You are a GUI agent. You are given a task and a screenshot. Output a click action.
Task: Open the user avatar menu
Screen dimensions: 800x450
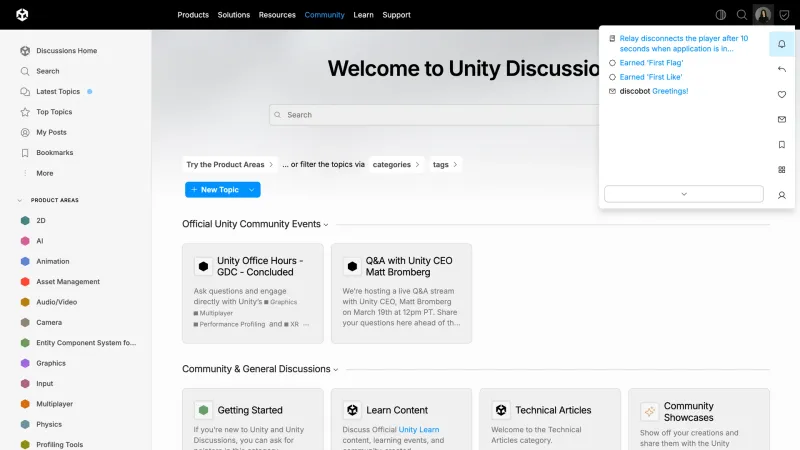pos(763,15)
